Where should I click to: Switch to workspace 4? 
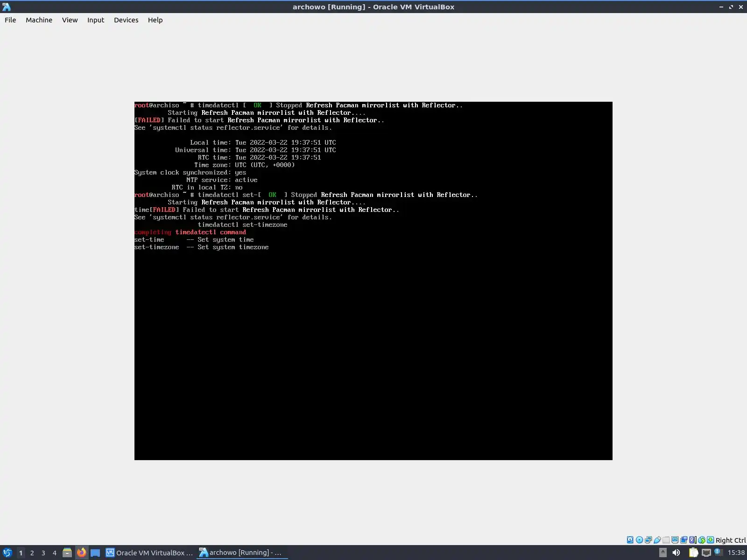coord(54,553)
